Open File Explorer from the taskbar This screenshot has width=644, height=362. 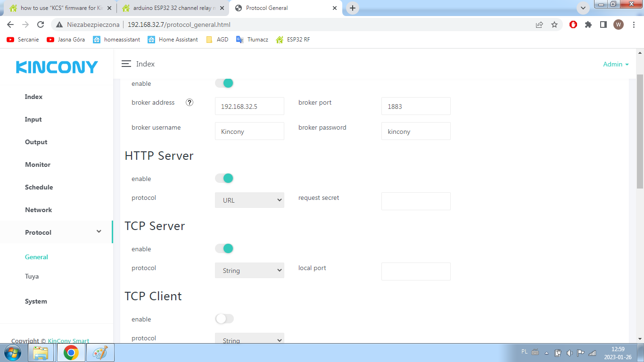click(41, 352)
